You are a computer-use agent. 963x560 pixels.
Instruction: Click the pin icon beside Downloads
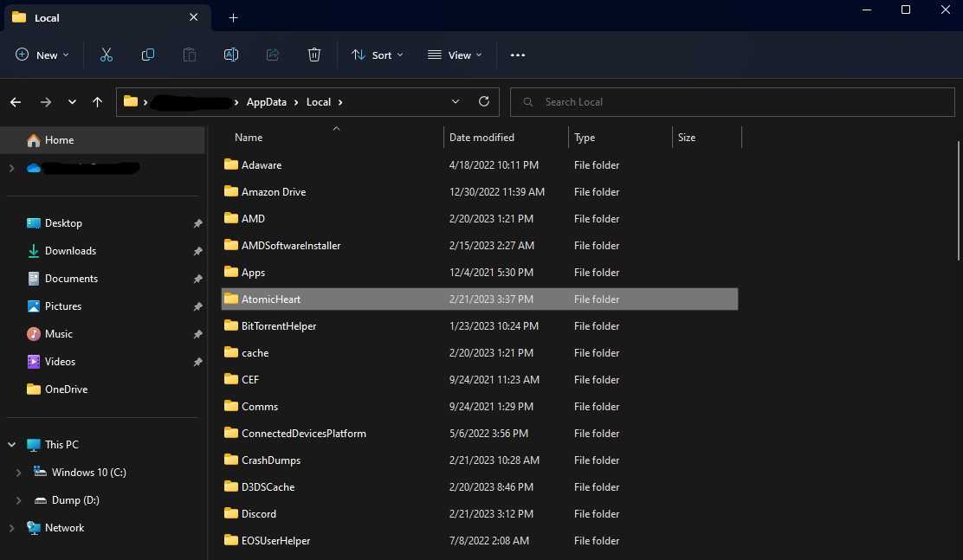tap(197, 251)
